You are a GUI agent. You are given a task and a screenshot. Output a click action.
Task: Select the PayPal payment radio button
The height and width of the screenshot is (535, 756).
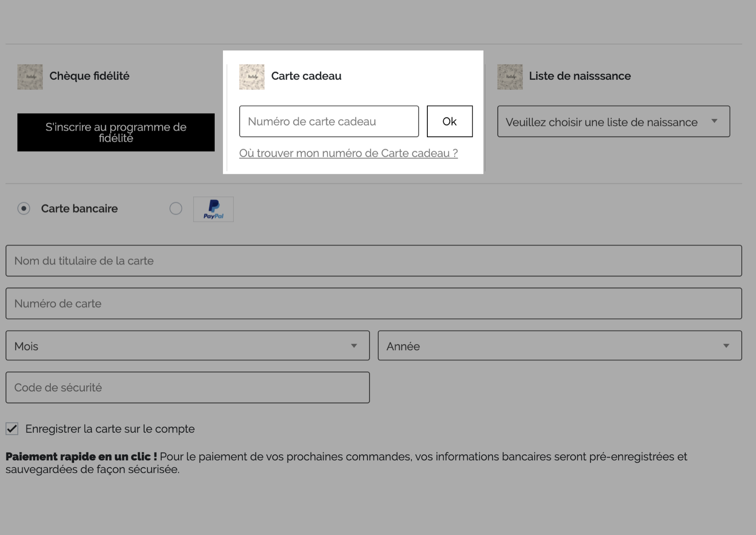pyautogui.click(x=176, y=209)
